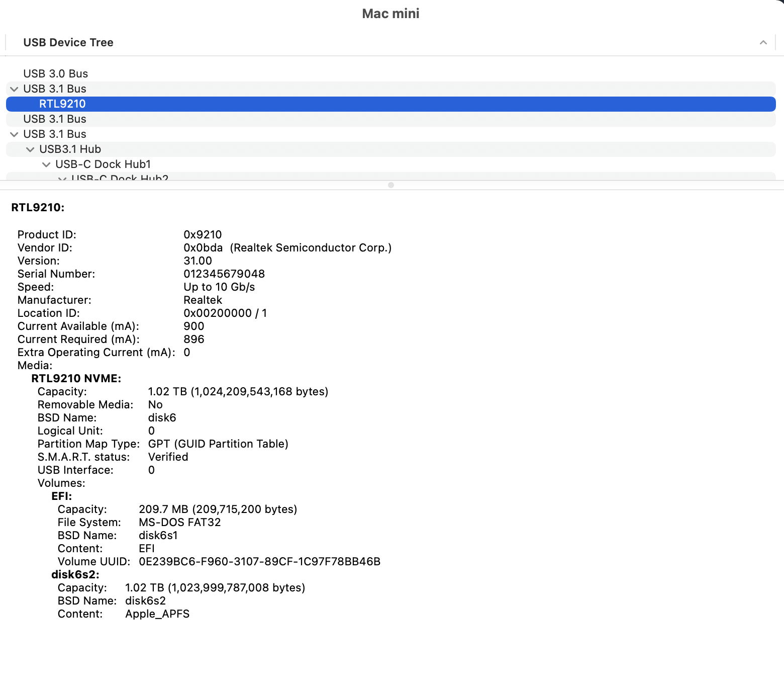Click the Mac mini window title
Image resolution: width=784 pixels, height=688 pixels.
[x=391, y=14]
